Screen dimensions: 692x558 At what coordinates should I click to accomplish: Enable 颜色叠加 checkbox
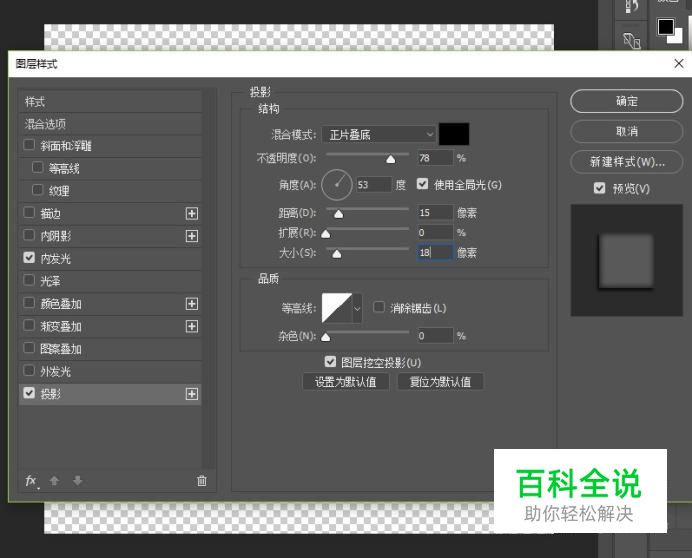click(x=29, y=302)
